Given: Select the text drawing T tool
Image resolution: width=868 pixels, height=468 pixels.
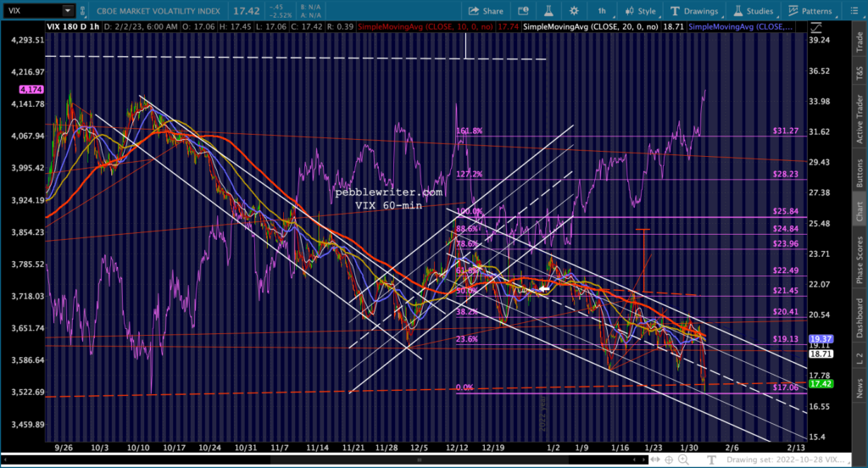Looking at the screenshot, I should (711, 460).
